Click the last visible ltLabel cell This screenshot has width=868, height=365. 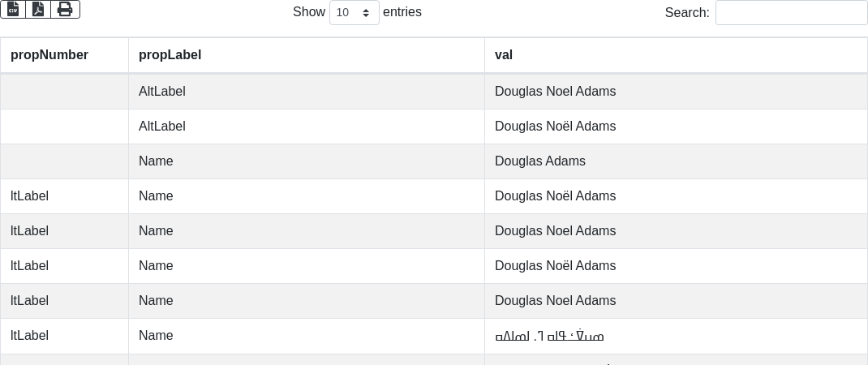click(x=30, y=336)
